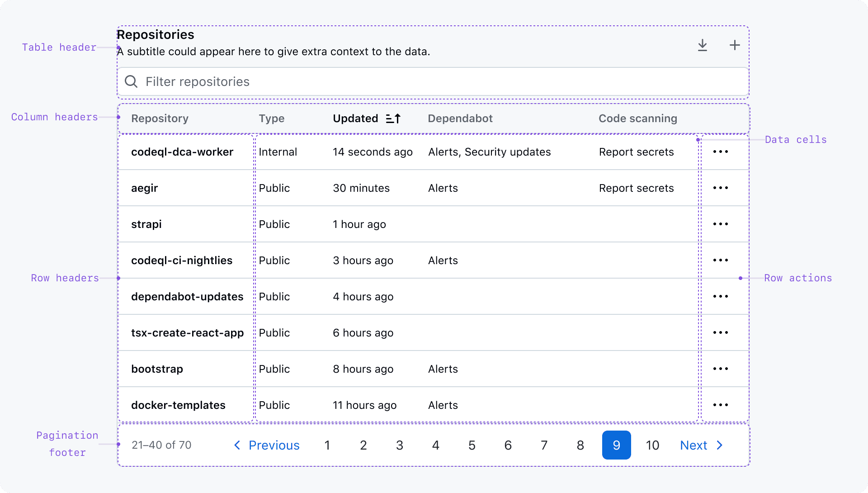This screenshot has width=868, height=493.
Task: Select page 10 in pagination
Action: [652, 446]
